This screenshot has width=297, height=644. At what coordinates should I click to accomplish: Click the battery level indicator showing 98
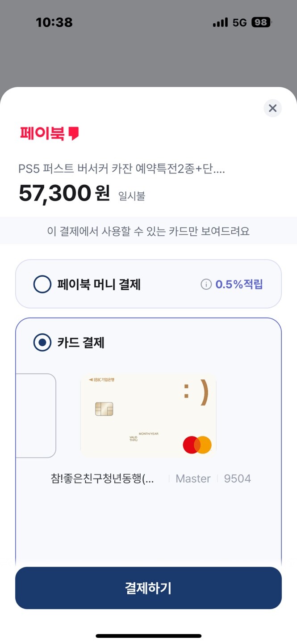[x=260, y=22]
